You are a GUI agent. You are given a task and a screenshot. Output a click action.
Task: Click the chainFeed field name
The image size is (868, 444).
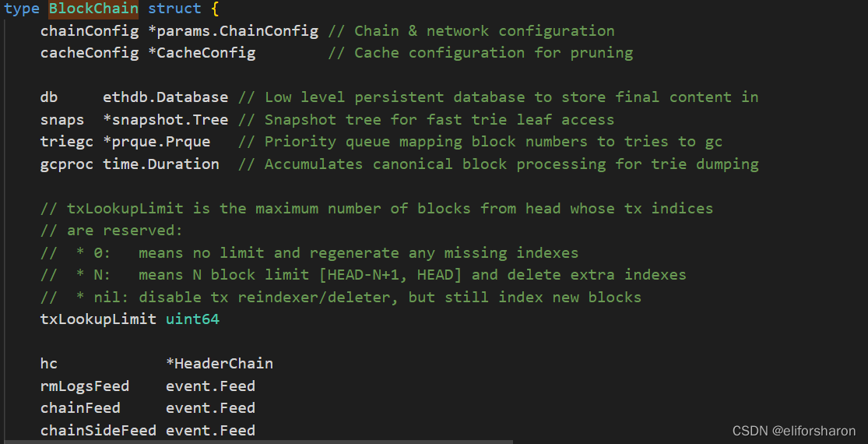80,408
